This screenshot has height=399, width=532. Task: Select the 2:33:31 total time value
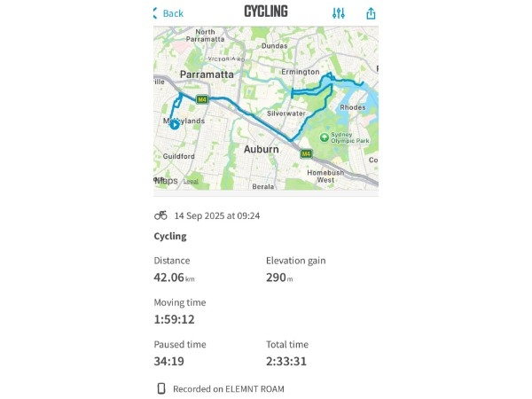(x=286, y=361)
